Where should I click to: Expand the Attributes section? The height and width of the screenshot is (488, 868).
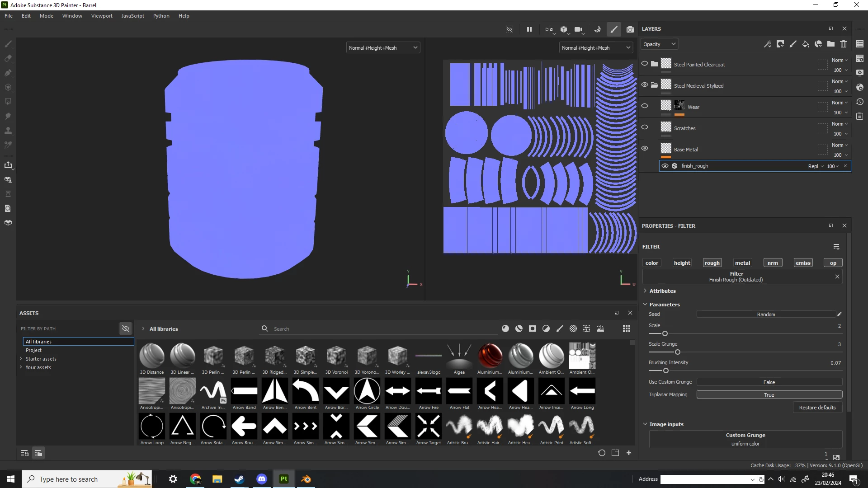click(662, 291)
